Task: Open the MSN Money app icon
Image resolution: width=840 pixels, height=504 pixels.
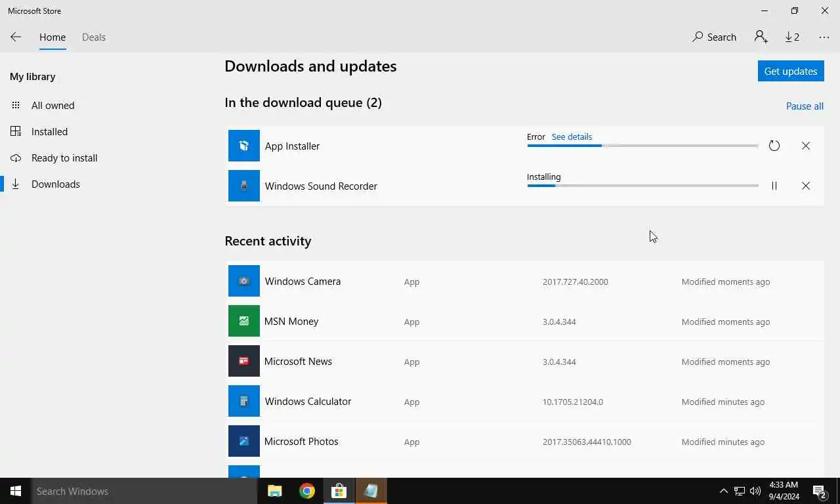Action: (244, 321)
